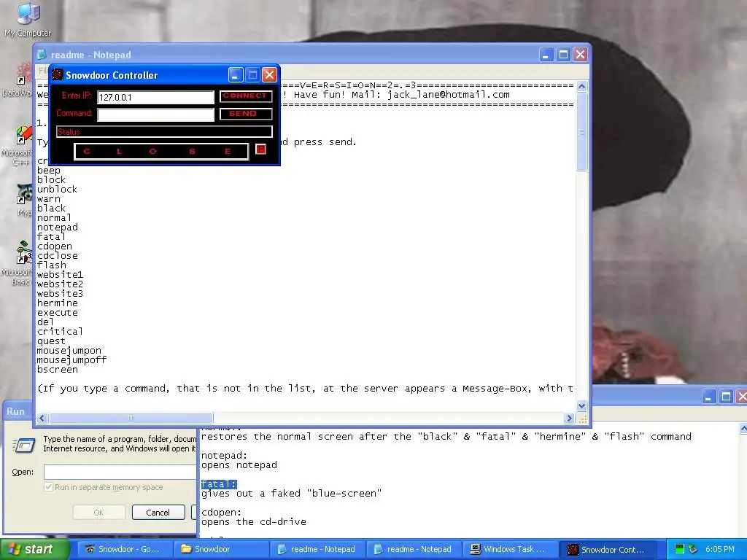Toggle Run in separate memory space checkbox
Viewport: 747px width, 560px height.
(48, 487)
